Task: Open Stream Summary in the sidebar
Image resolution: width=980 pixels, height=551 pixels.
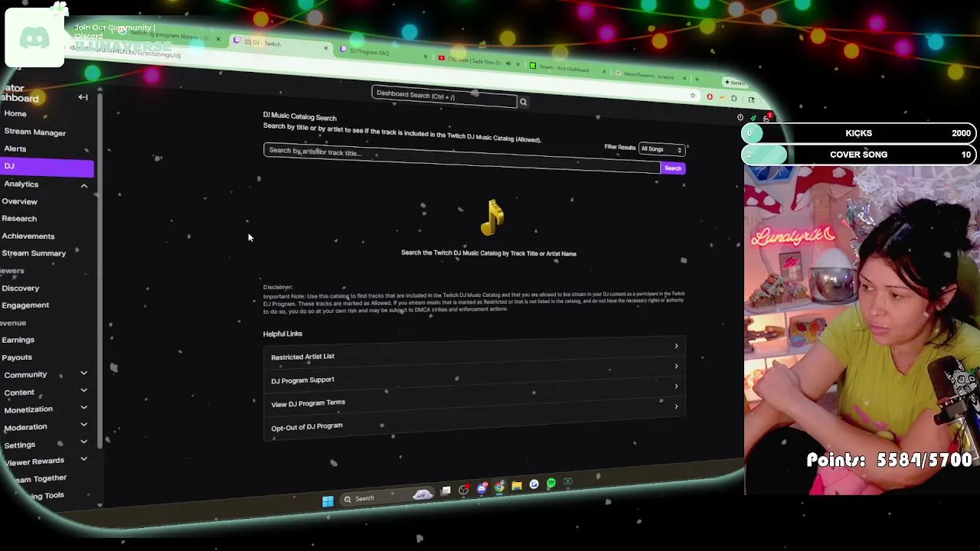Action: coord(34,253)
